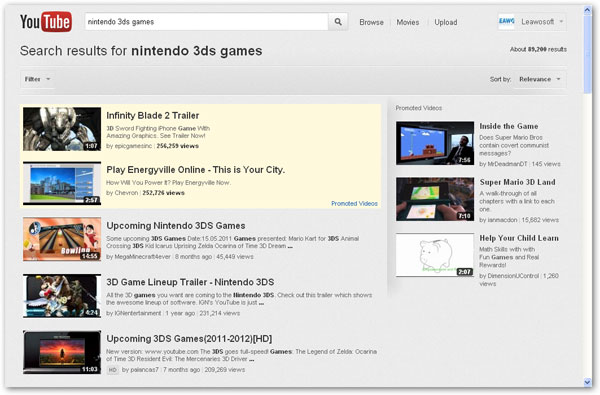600x395 pixels.
Task: Click the Leawosoft account avatar icon
Action: click(506, 21)
